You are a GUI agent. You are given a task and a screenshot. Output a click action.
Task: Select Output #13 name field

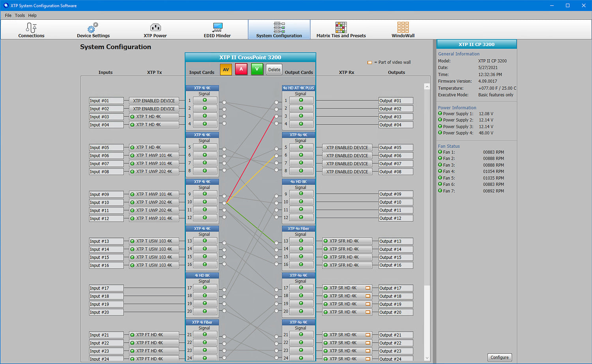pos(396,241)
